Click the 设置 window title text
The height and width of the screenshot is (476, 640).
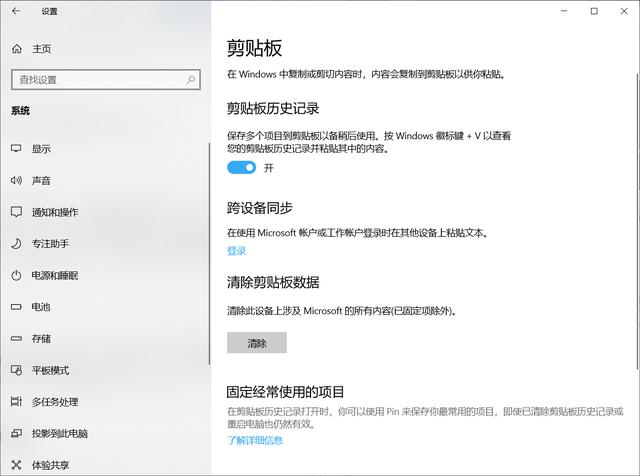pyautogui.click(x=49, y=11)
